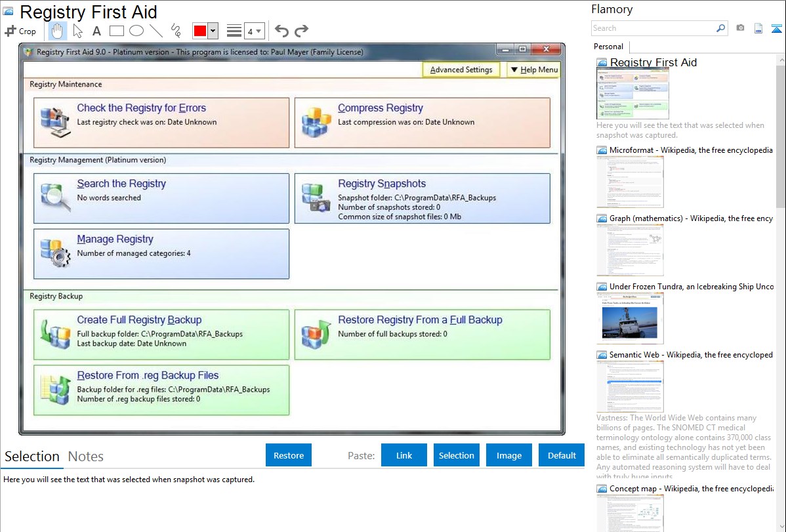Click the Paste Link button
The width and height of the screenshot is (786, 532).
404,455
